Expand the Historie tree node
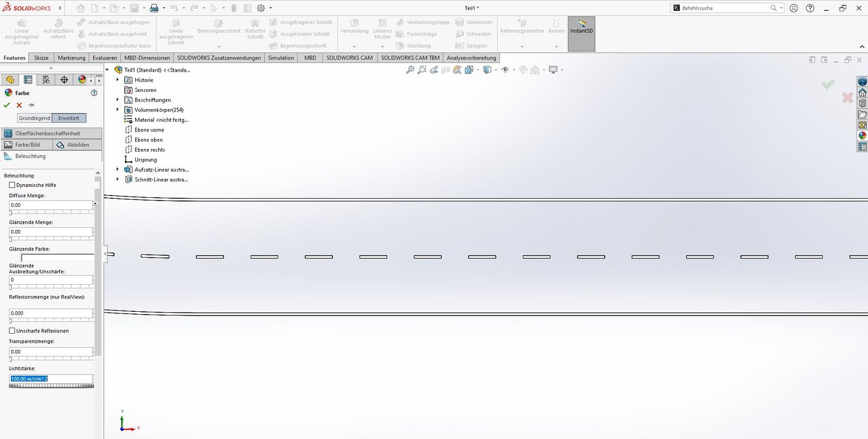This screenshot has height=439, width=868. [117, 80]
